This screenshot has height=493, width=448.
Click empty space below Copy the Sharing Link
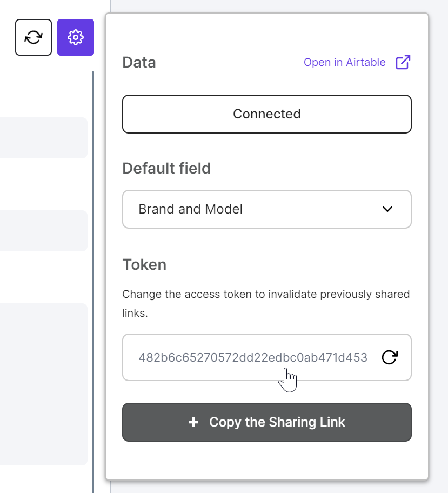coord(267,461)
